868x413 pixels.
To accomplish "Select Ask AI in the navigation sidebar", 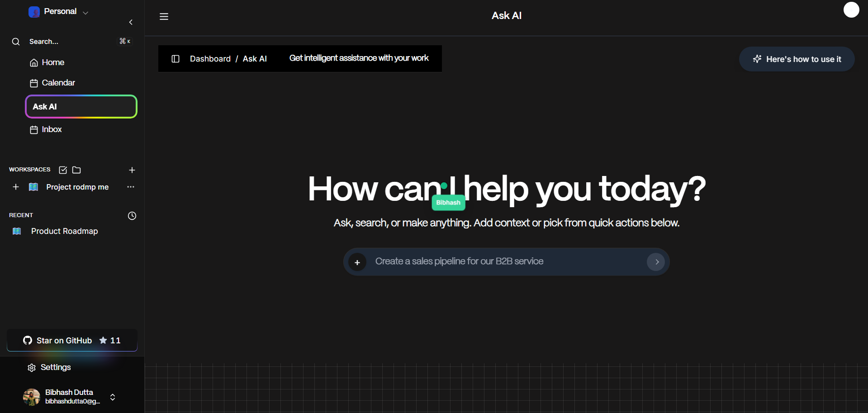I will (44, 106).
